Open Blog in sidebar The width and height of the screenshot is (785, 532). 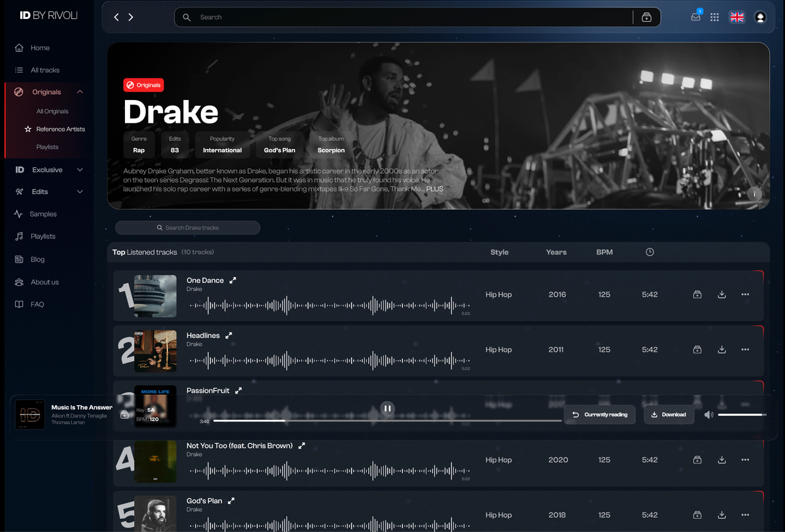pos(38,259)
